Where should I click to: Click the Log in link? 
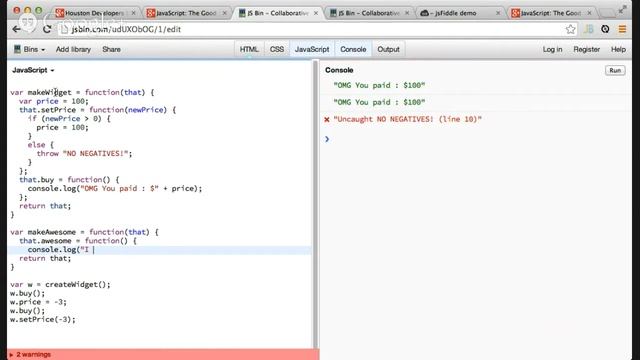(x=552, y=49)
